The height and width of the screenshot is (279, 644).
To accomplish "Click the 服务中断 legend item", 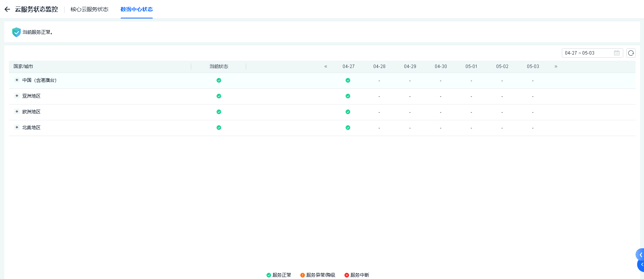I will click(357, 275).
